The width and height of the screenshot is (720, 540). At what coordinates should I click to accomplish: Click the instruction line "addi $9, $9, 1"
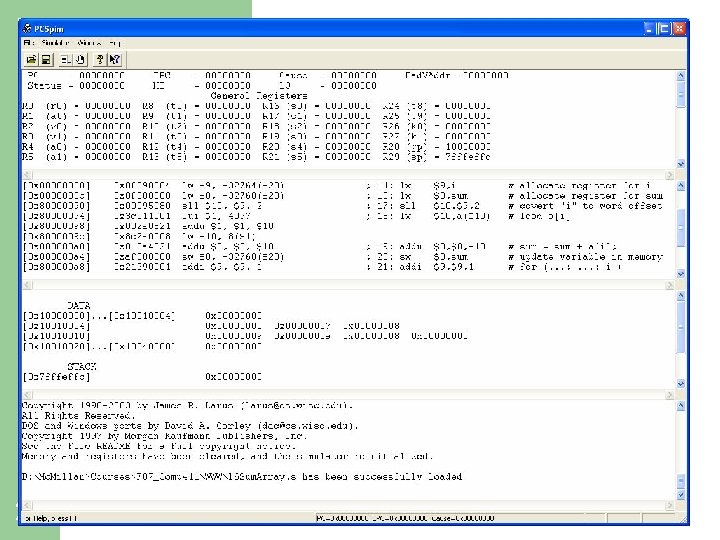(222, 267)
